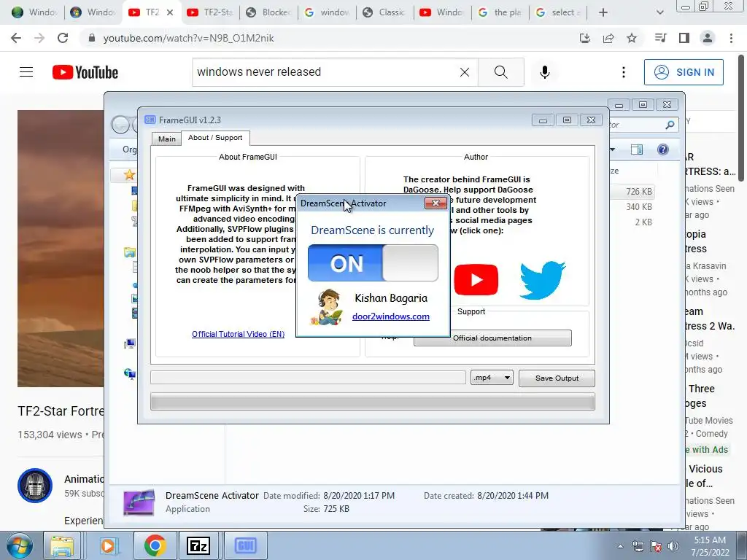The height and width of the screenshot is (560, 747).
Task: Open the Chrome three-dot menu
Action: 731,38
